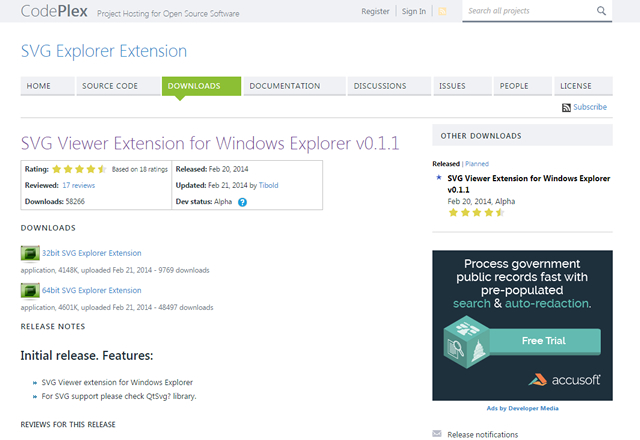Click the Accusoft logo in the ad
Image resolution: width=640 pixels, height=440 pixels.
click(x=564, y=380)
